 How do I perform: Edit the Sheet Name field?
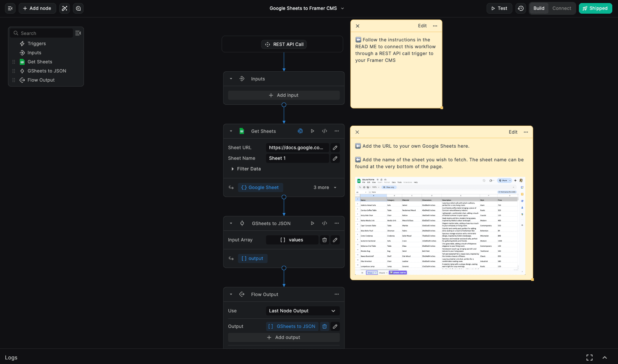click(335, 158)
